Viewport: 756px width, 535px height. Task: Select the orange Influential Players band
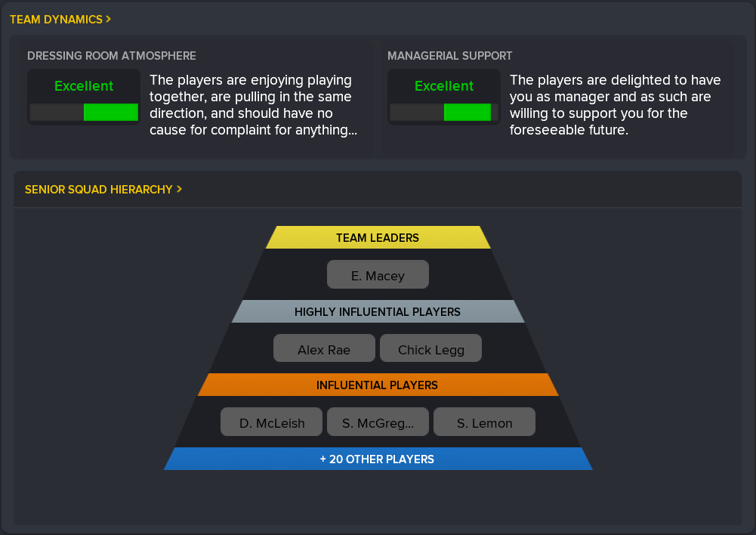[378, 385]
